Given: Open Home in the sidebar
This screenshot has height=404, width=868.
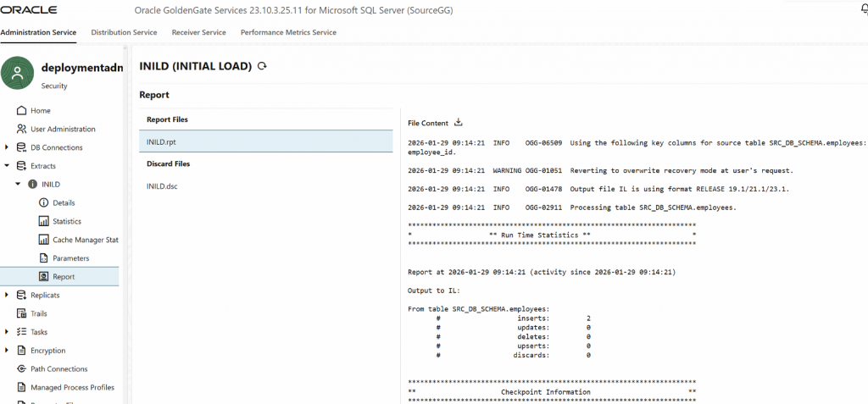Looking at the screenshot, I should pos(41,111).
